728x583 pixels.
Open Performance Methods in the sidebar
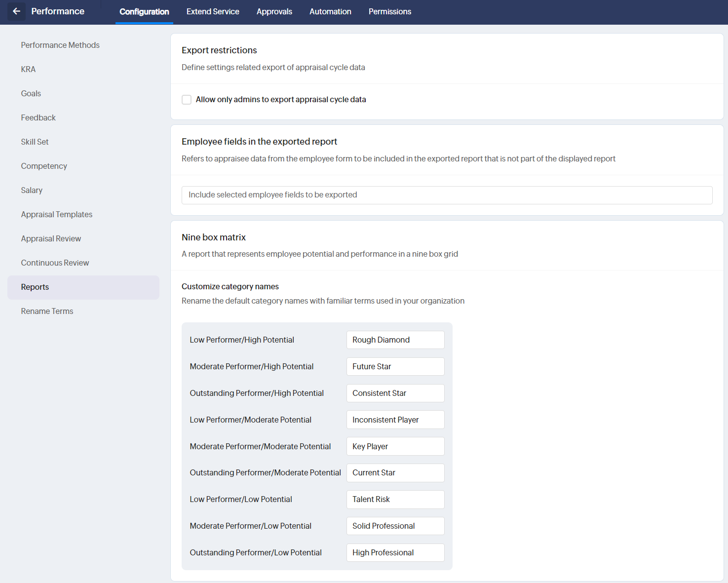[60, 45]
